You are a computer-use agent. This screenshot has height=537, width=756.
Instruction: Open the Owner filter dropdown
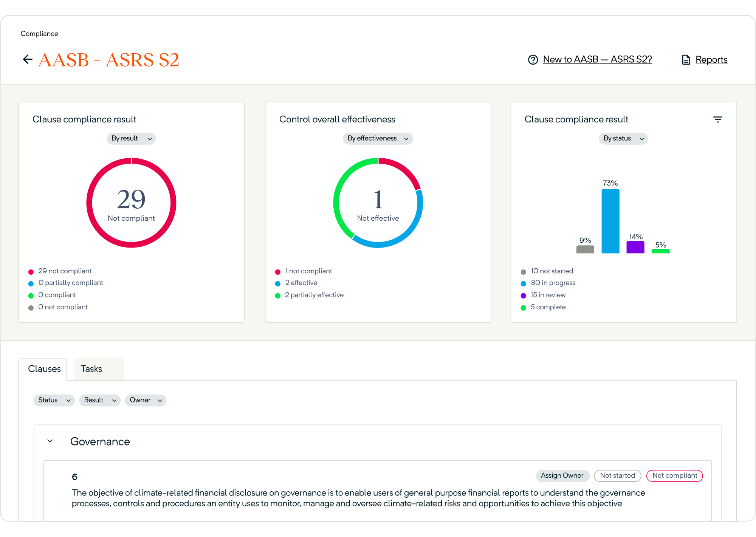pos(146,400)
